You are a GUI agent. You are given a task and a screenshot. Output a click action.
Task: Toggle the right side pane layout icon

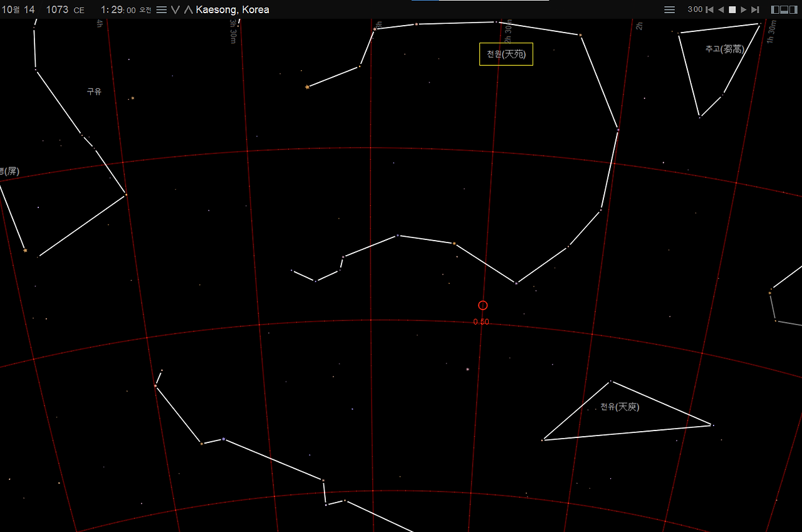tap(793, 9)
